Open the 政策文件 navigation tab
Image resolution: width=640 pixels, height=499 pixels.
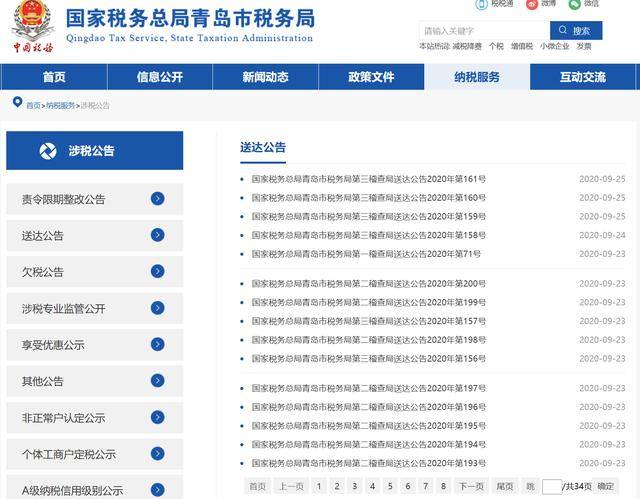click(x=371, y=77)
